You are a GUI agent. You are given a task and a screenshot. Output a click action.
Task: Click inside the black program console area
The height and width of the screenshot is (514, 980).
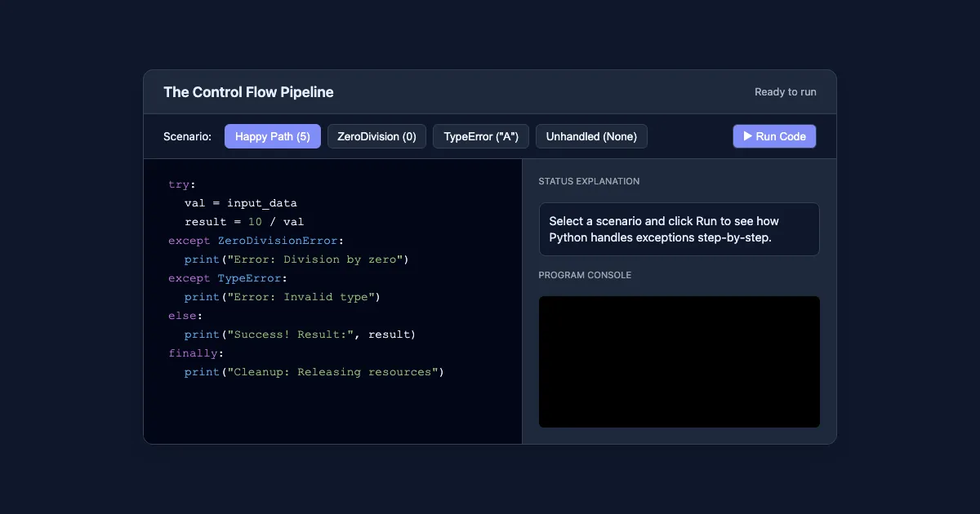(x=679, y=361)
